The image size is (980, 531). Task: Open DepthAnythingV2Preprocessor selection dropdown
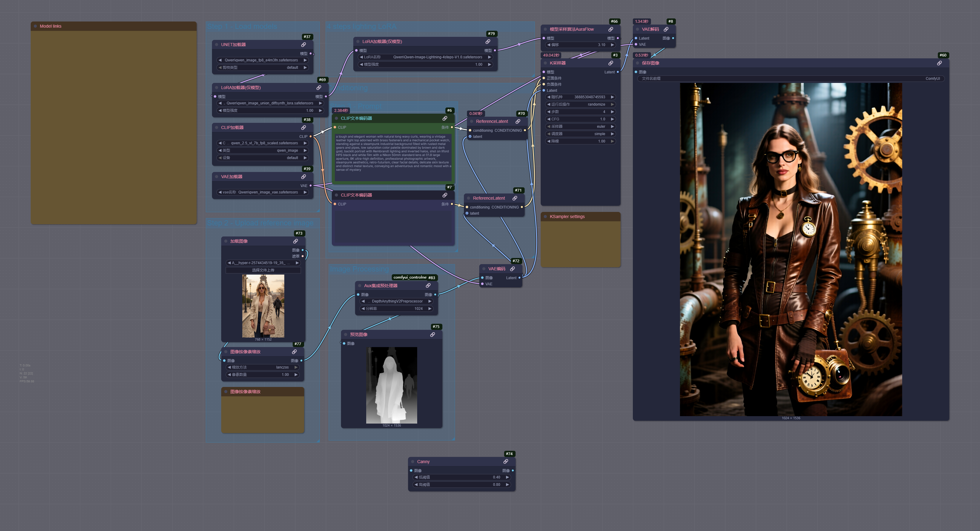(x=397, y=301)
